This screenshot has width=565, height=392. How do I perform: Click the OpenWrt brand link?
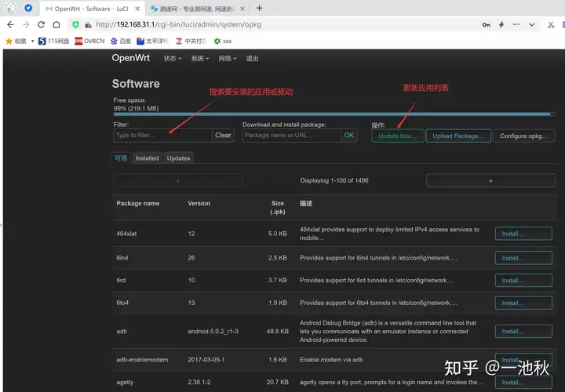(x=131, y=58)
